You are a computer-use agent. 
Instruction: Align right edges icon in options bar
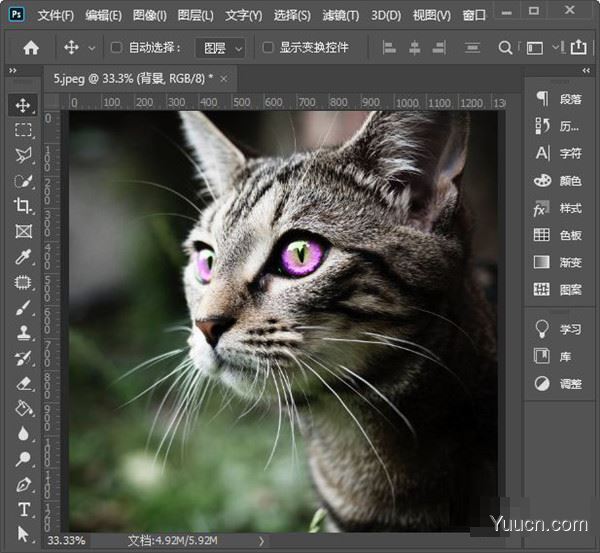tap(439, 48)
